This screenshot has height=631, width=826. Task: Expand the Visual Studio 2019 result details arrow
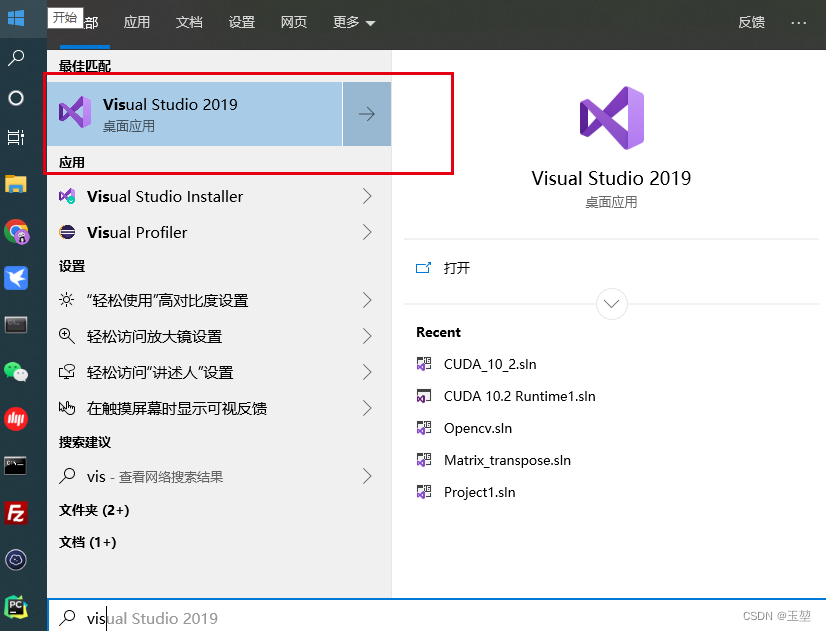coord(368,113)
